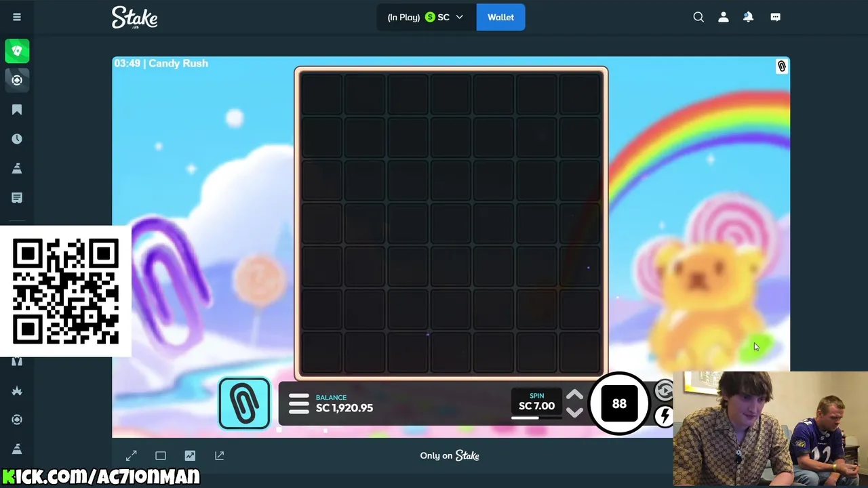Click the SPIN SC 7.00 bet box
The height and width of the screenshot is (488, 868).
coord(536,402)
